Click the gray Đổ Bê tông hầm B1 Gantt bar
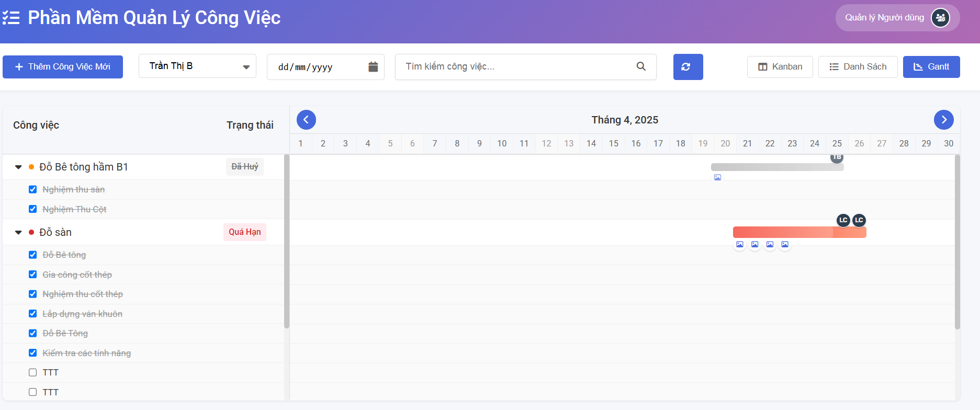The image size is (980, 410). 777,167
